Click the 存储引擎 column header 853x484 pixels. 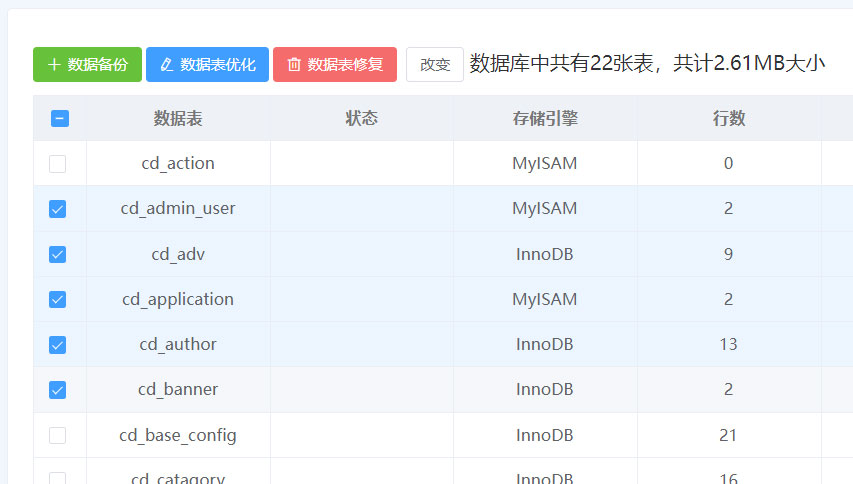[x=545, y=119]
